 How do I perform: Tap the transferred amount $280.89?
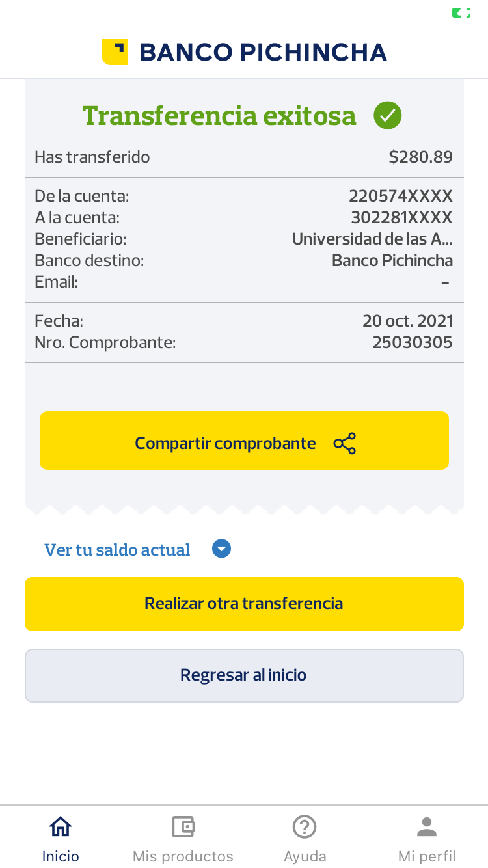tap(420, 157)
